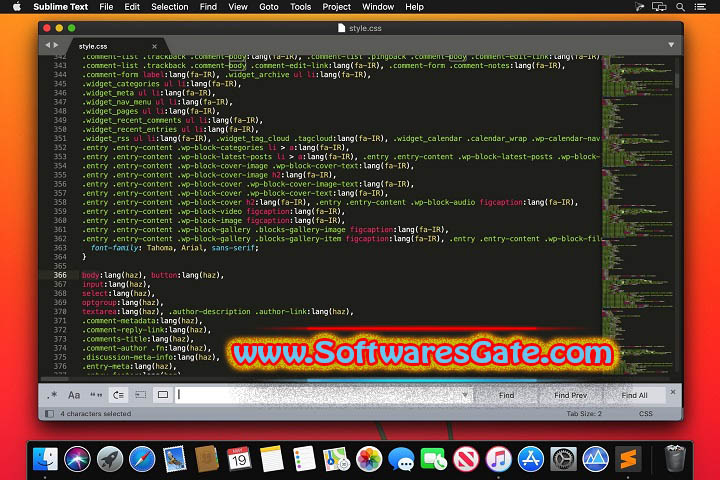Open Reminders app in dock
This screenshot has height=480, width=720.
(304, 459)
